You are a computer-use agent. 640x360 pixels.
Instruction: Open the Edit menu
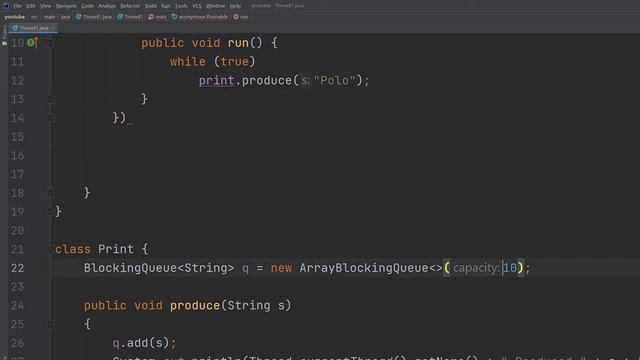tap(31, 6)
